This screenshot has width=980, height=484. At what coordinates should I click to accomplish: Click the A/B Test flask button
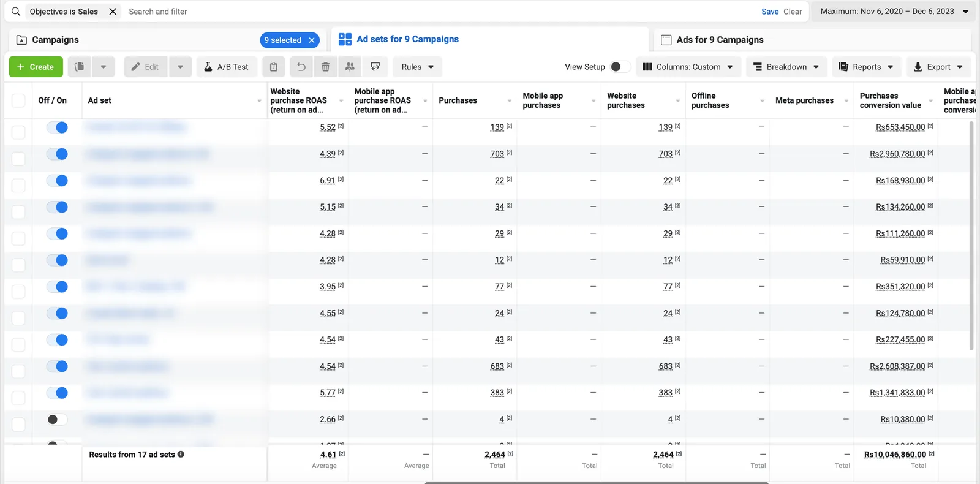click(x=227, y=67)
